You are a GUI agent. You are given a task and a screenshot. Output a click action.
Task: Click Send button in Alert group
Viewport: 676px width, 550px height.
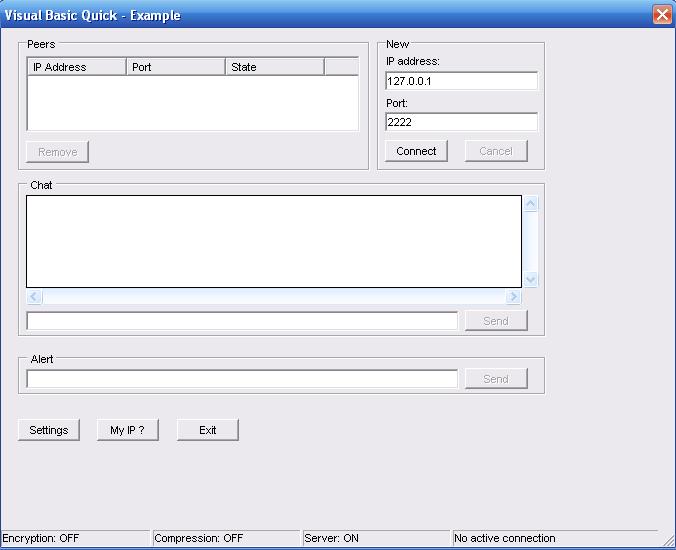[x=496, y=379]
